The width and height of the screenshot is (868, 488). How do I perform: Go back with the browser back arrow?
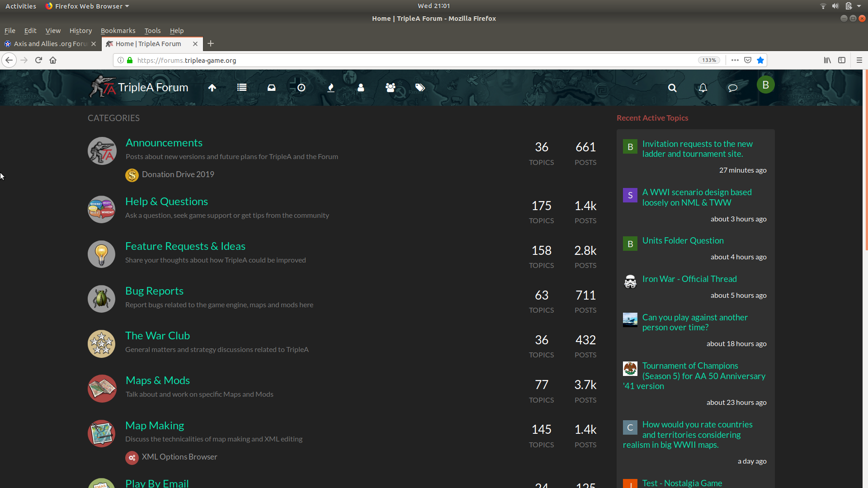pyautogui.click(x=9, y=60)
